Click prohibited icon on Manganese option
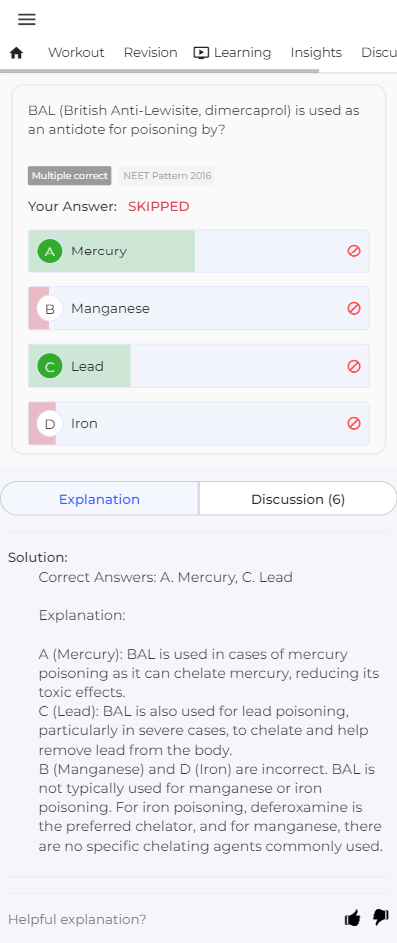Image resolution: width=397 pixels, height=943 pixels. (x=354, y=309)
